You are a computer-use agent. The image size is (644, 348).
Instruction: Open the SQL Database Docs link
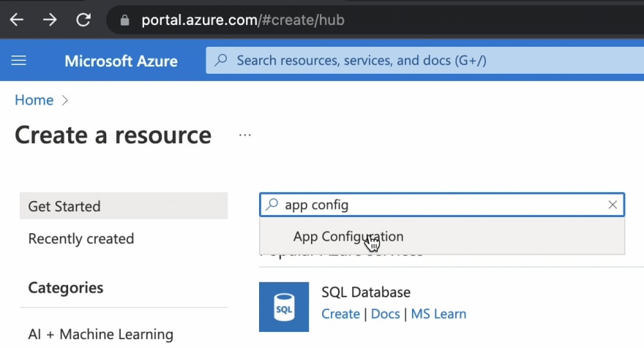click(385, 314)
